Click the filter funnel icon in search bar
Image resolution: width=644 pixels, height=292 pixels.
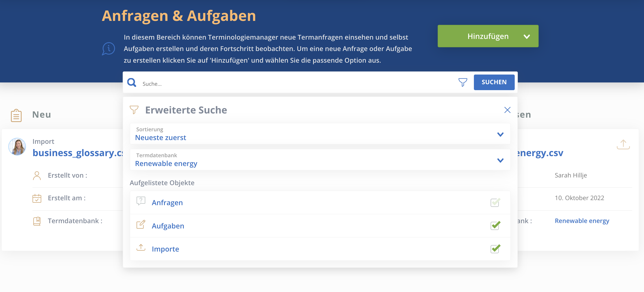coord(462,82)
